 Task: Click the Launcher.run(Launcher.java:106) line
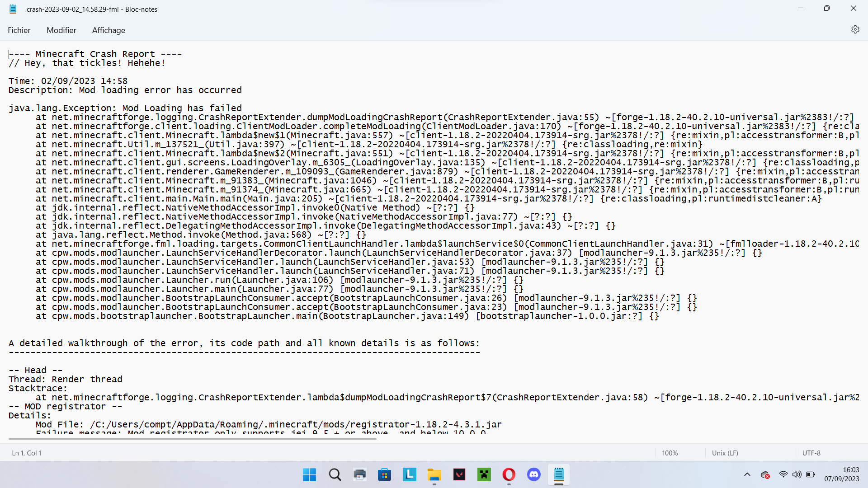coord(279,280)
